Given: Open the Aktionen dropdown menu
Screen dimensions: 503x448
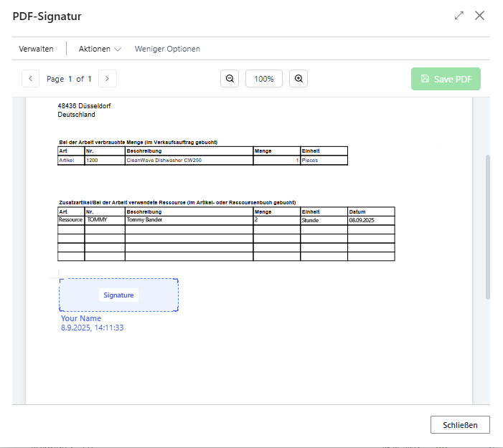Looking at the screenshot, I should coord(100,49).
